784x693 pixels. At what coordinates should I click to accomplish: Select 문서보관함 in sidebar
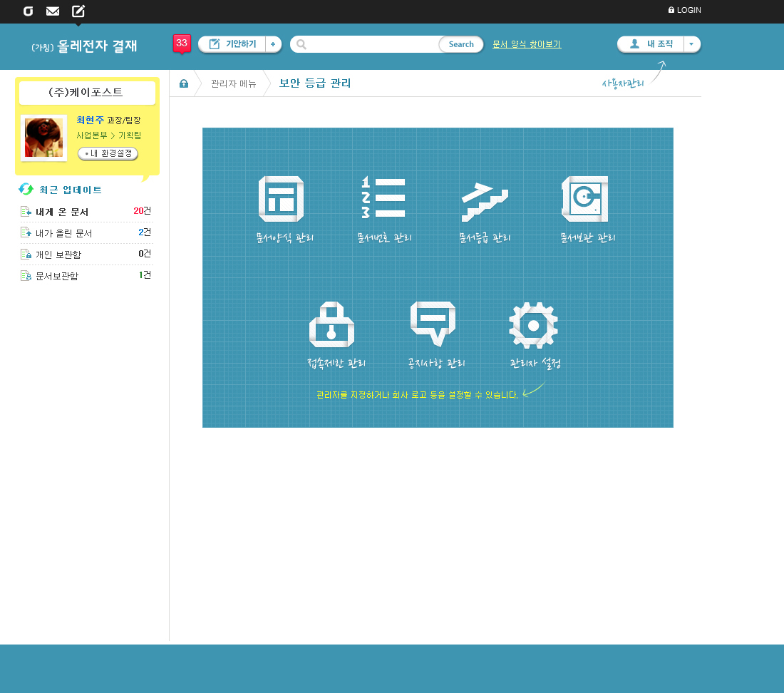point(57,276)
